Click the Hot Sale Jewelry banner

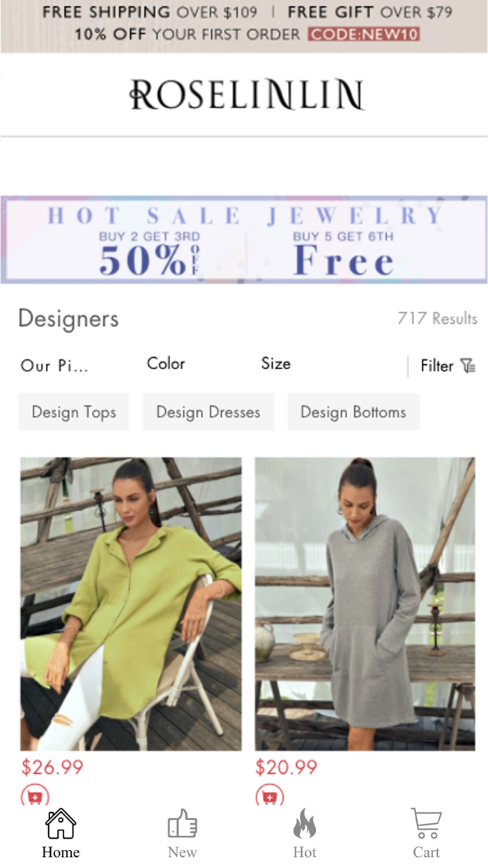pos(244,240)
